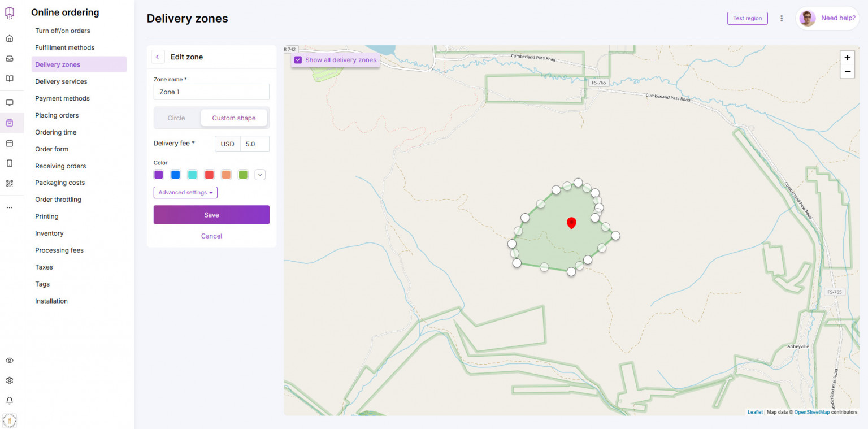
Task: Save the delivery zone
Action: point(211,215)
